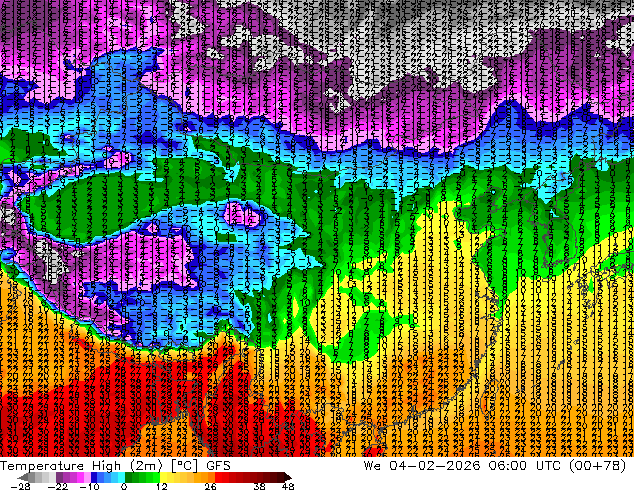634x490 pixels.
Task: Click the dark purple legend swatch above -22
Action: 59,477
